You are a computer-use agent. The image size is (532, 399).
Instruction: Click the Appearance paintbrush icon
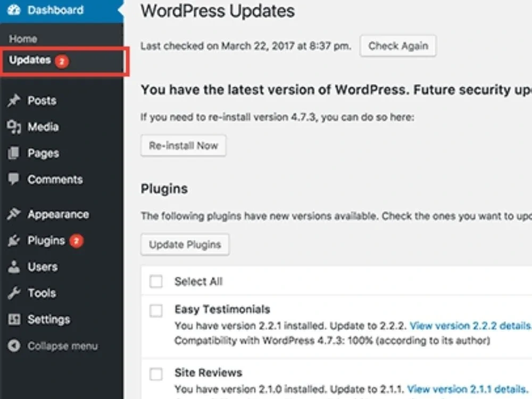[14, 214]
